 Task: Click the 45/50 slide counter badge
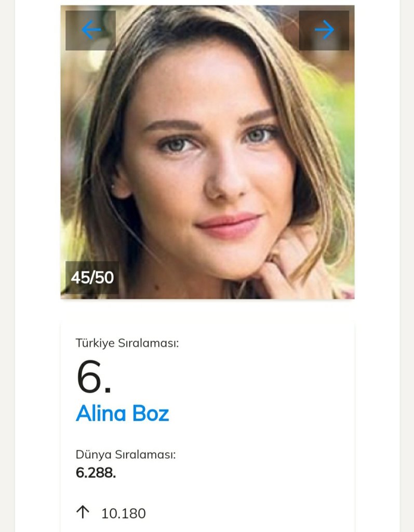tap(92, 277)
